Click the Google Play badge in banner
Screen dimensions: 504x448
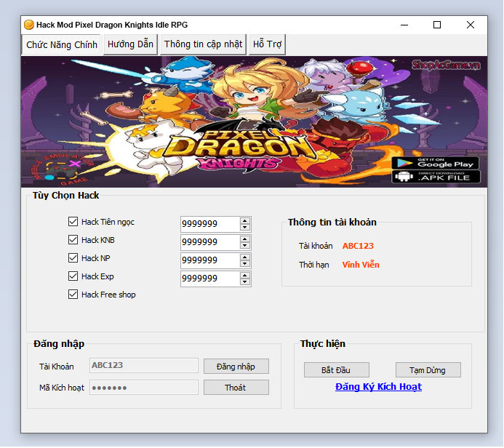click(x=435, y=163)
